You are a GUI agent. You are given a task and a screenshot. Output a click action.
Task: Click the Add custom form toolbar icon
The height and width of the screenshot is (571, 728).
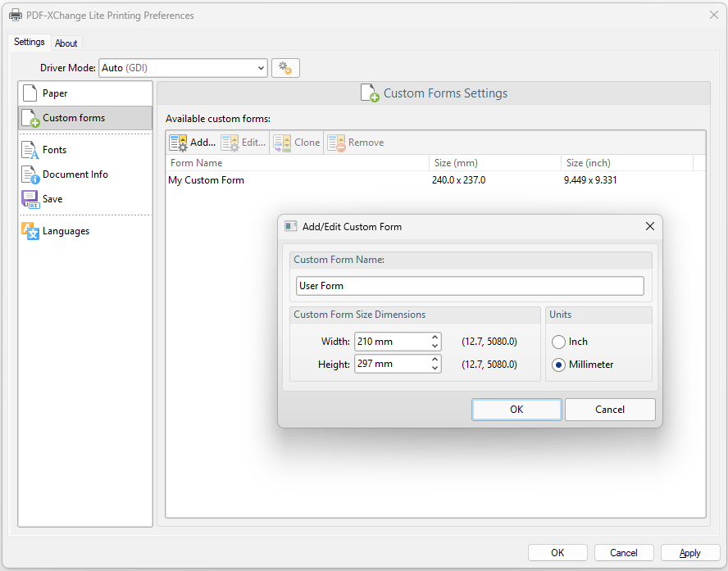(178, 143)
